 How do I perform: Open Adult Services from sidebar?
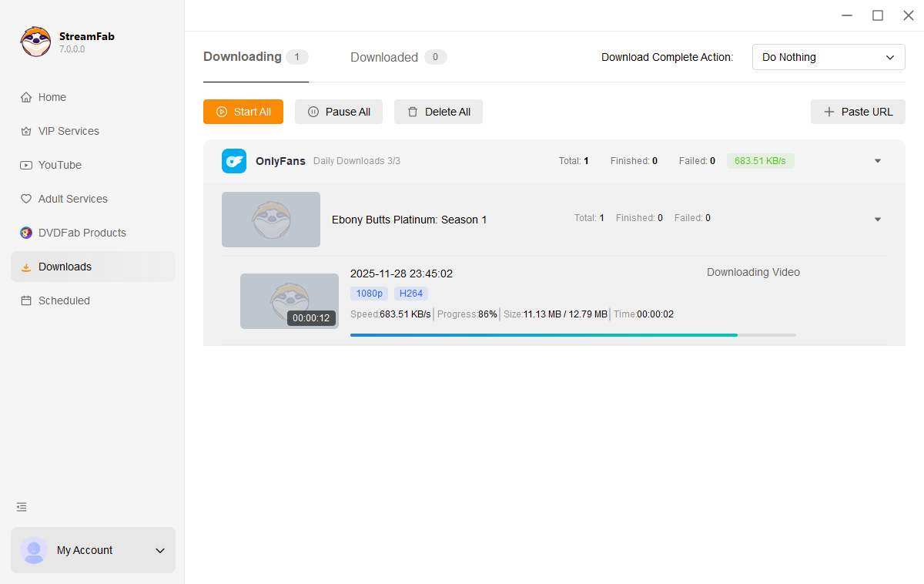(x=72, y=199)
